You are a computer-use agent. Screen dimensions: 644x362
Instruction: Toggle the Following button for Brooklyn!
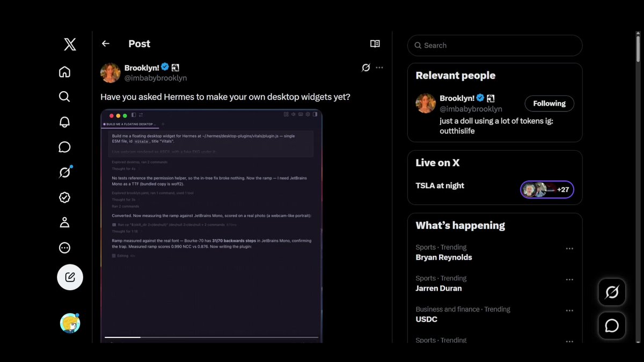point(550,104)
